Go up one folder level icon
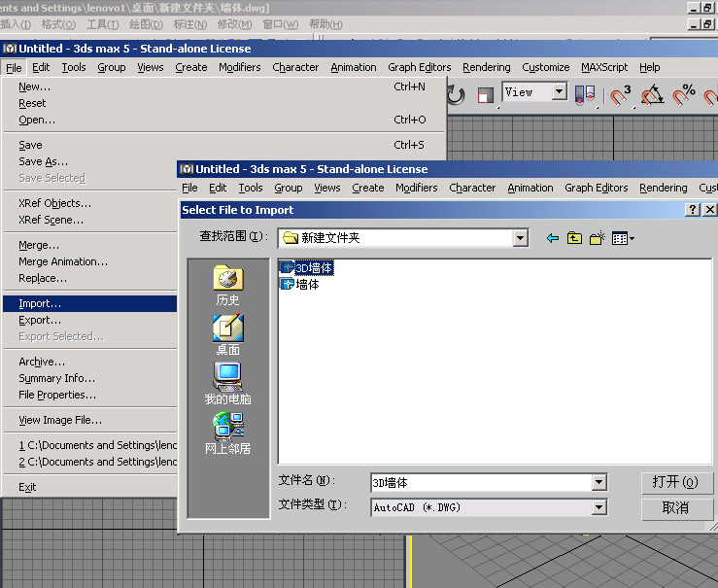The height and width of the screenshot is (588, 718). point(575,238)
